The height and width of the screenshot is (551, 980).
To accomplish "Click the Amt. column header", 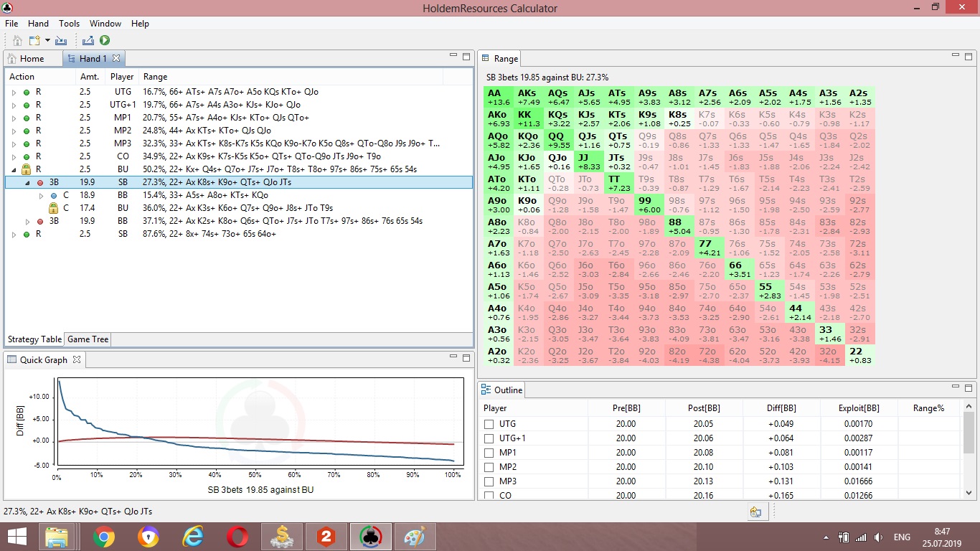I will point(90,77).
